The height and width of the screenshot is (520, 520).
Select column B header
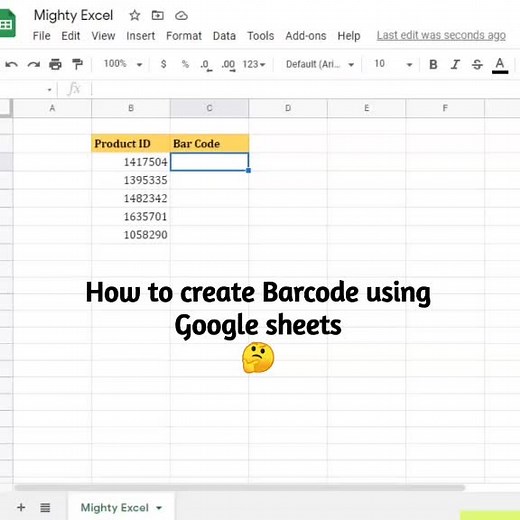[x=131, y=108]
